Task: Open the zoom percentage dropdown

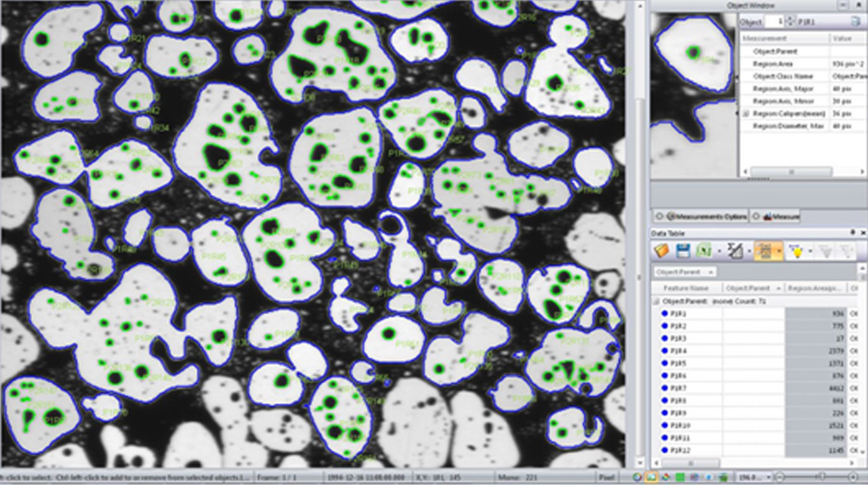Action: 768,477
